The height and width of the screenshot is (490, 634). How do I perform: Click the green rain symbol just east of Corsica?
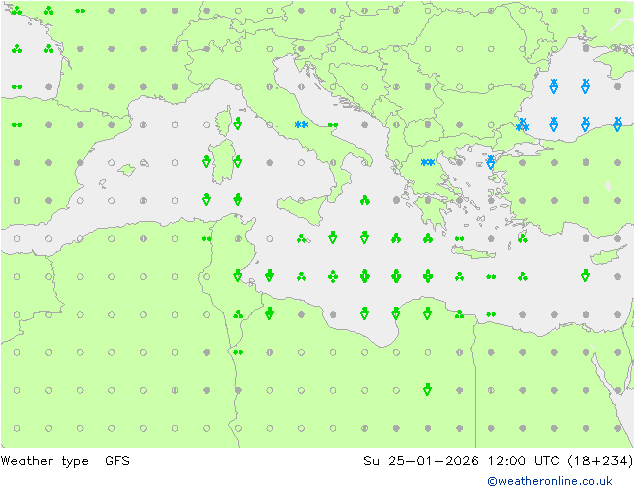pos(238,123)
